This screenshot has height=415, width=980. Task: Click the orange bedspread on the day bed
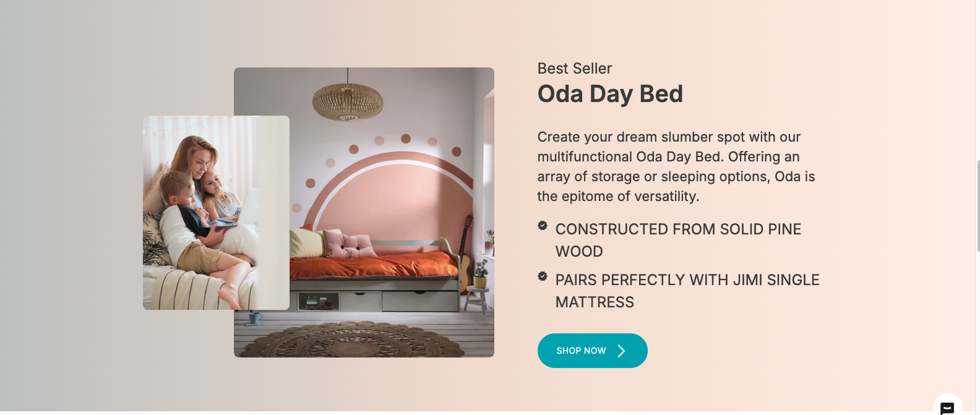(x=373, y=264)
